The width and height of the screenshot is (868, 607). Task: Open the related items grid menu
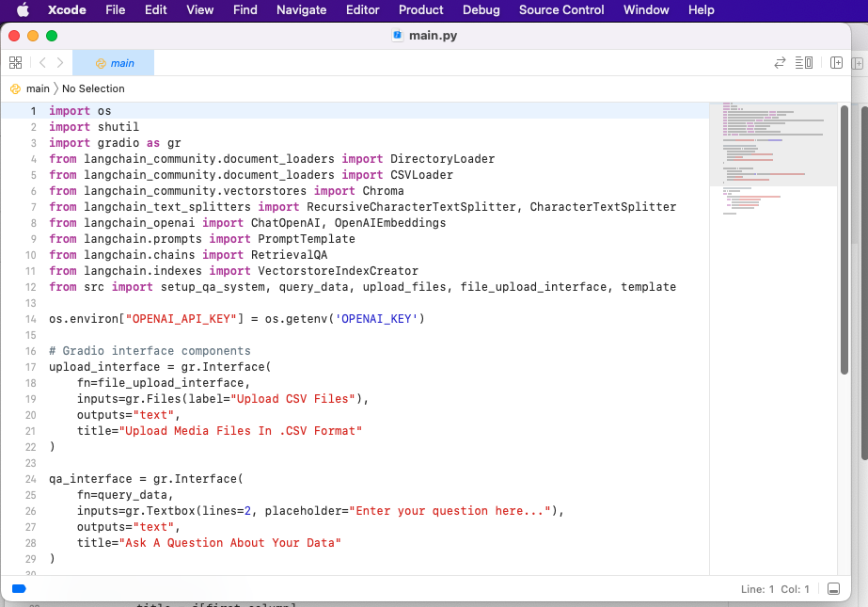point(15,63)
